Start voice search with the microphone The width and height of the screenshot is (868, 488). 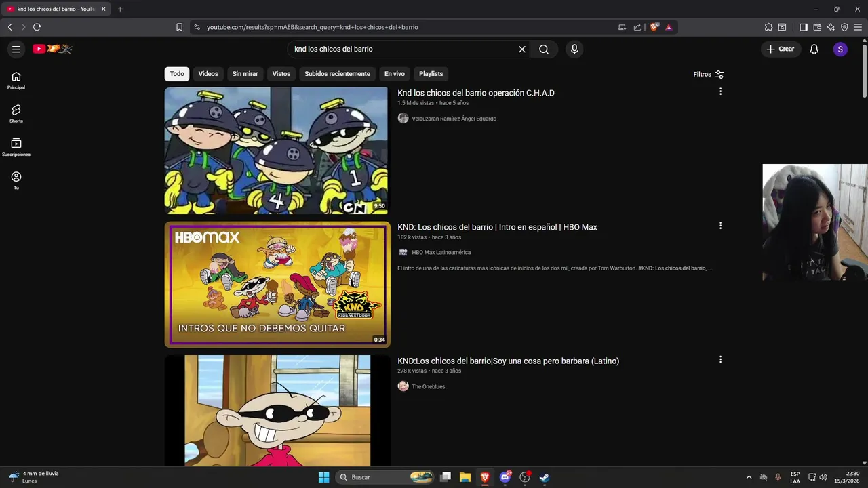coord(574,49)
